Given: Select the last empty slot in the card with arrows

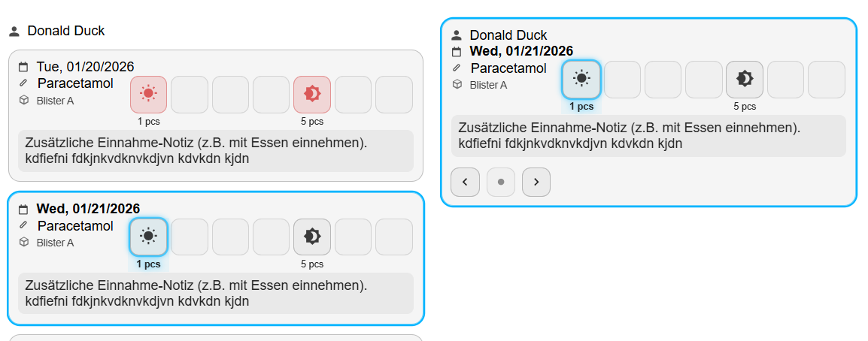Looking at the screenshot, I should pyautogui.click(x=826, y=79).
